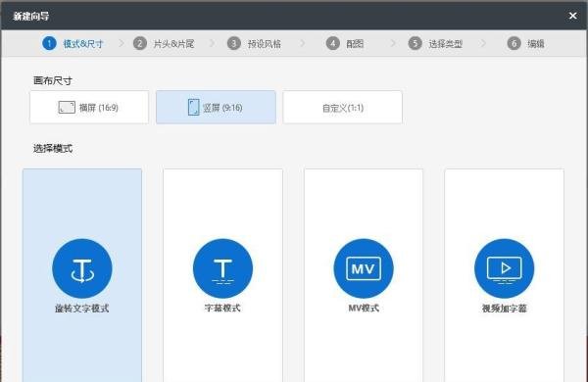Select 横屏 (16:9) canvas size
Image resolution: width=588 pixels, height=382 pixels.
click(89, 107)
